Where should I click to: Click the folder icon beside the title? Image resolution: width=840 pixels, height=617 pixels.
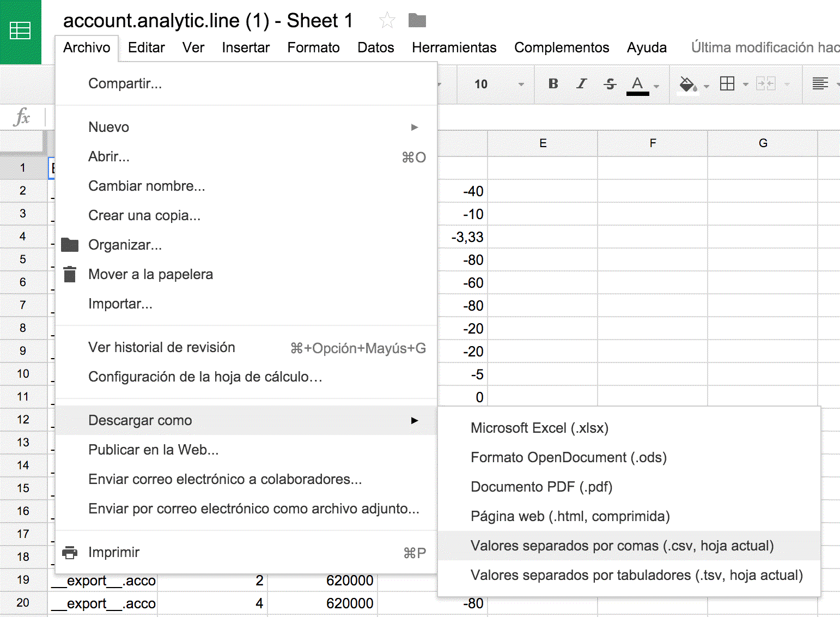[417, 21]
